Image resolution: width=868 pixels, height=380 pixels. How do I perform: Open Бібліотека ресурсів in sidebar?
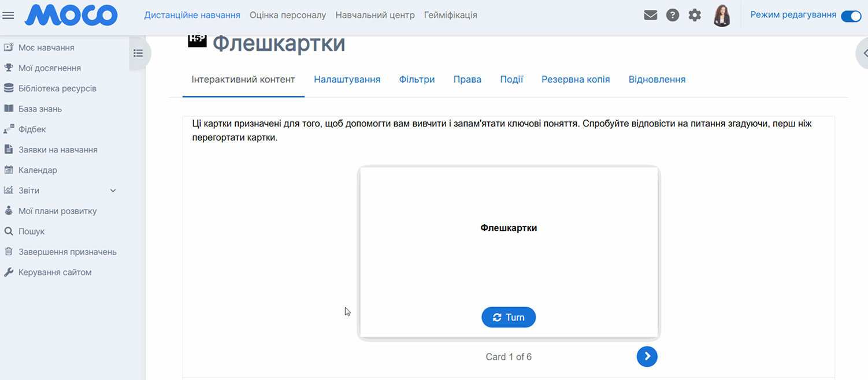point(57,88)
